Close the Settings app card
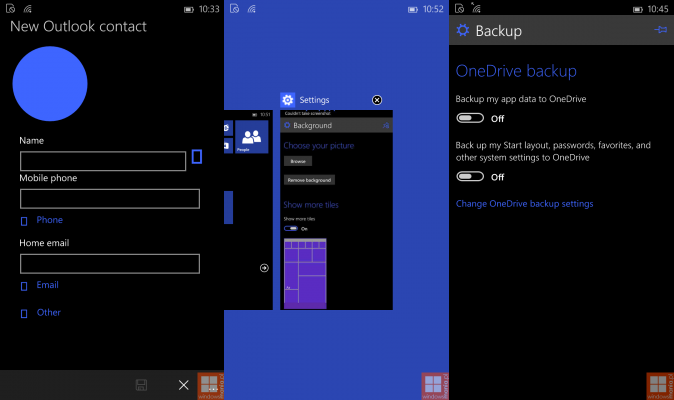Image resolution: width=674 pixels, height=400 pixels. 377,100
